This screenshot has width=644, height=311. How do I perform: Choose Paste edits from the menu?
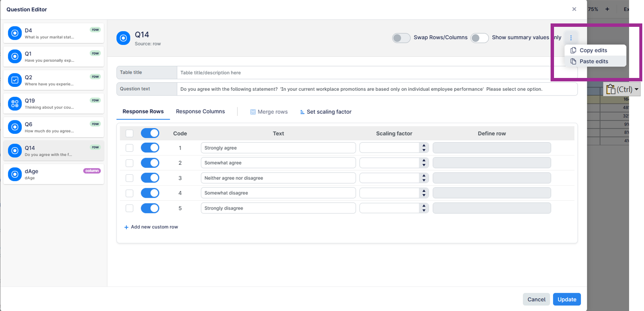coord(593,61)
